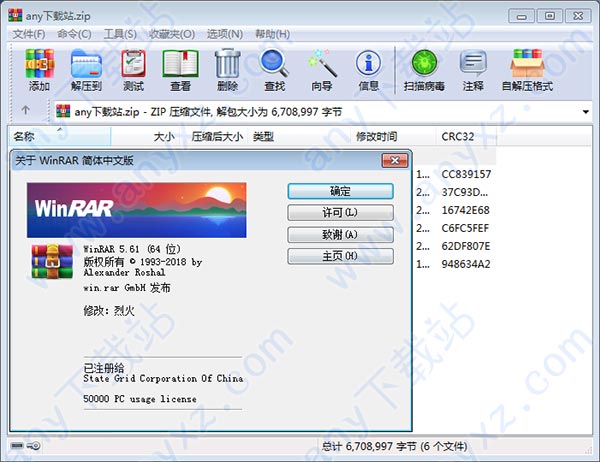
Task: Click the archive icon in address bar
Action: [63, 111]
